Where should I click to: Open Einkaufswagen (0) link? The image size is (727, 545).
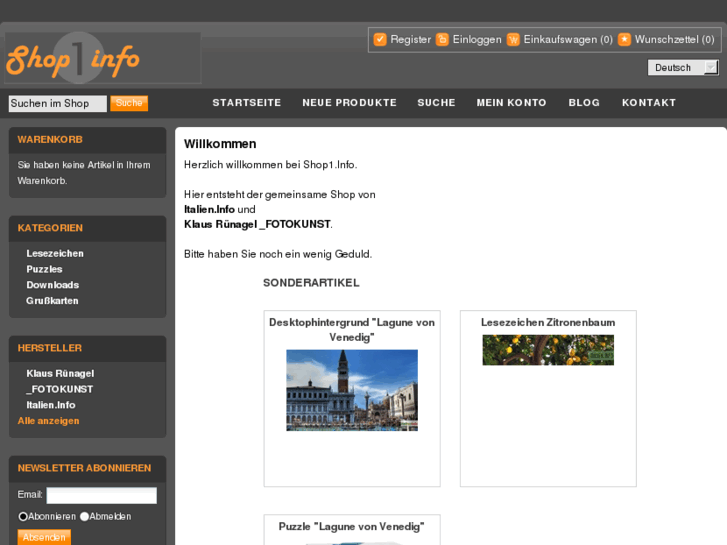pos(568,39)
